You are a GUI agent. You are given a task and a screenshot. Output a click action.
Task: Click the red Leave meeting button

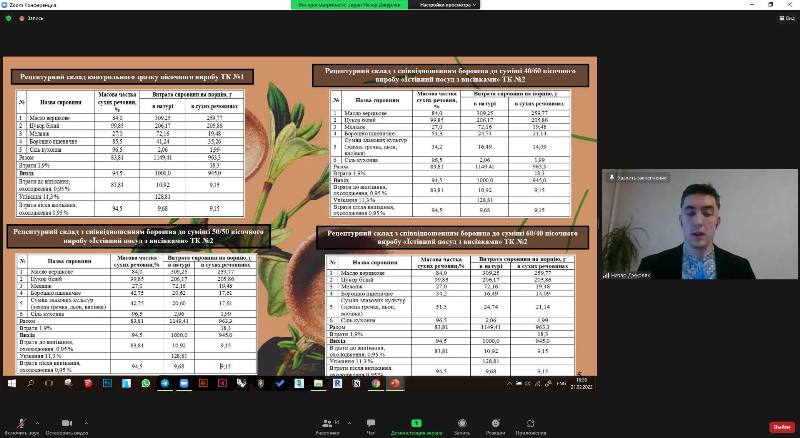pyautogui.click(x=782, y=427)
